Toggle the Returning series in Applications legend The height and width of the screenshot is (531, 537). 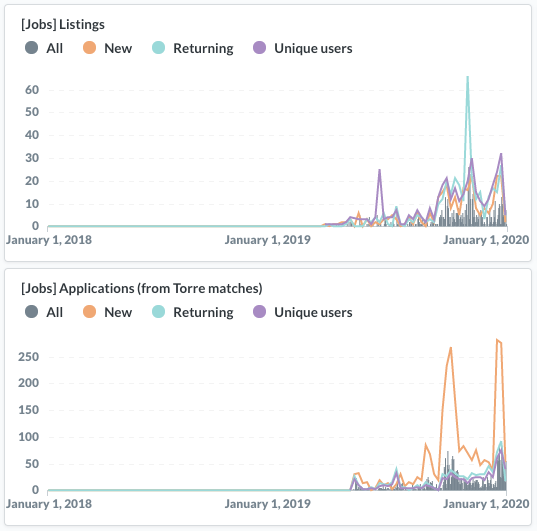(192, 312)
